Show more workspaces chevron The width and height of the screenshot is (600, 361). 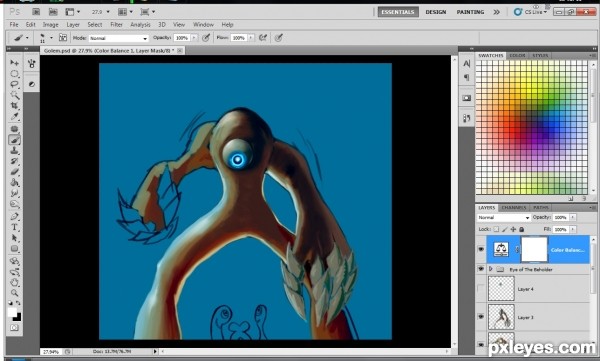coord(496,12)
